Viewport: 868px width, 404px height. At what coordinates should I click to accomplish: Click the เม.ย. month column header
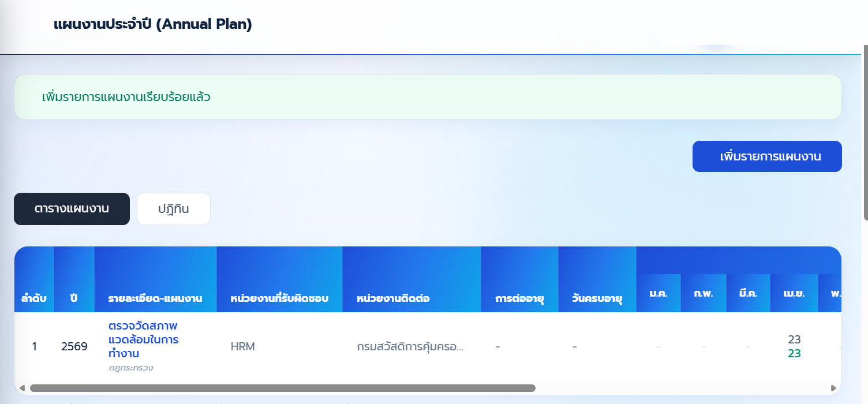pyautogui.click(x=794, y=293)
